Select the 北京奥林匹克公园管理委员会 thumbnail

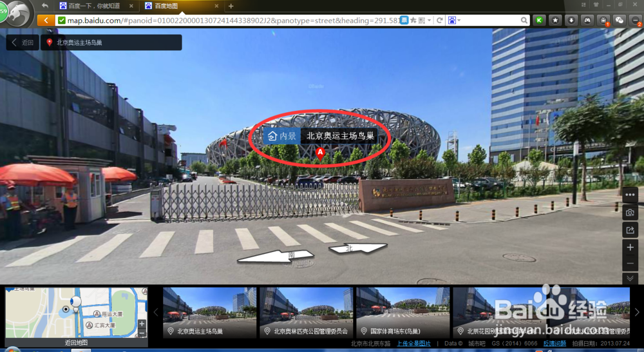(307, 313)
